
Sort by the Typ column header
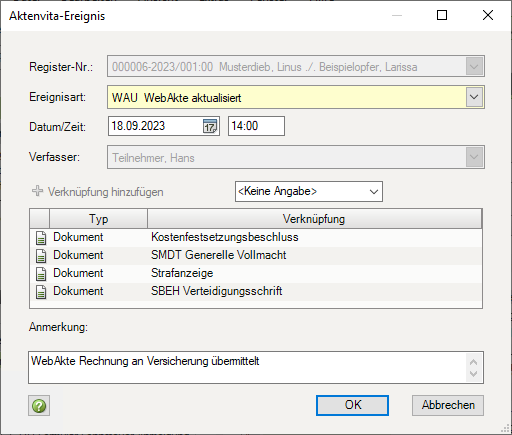98,219
